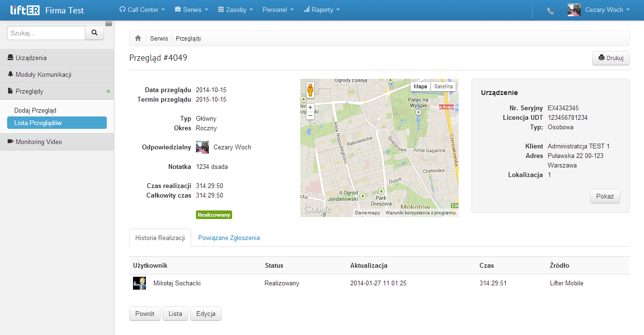Click the search magnifier button
This screenshot has height=335, width=644.
(x=94, y=33)
